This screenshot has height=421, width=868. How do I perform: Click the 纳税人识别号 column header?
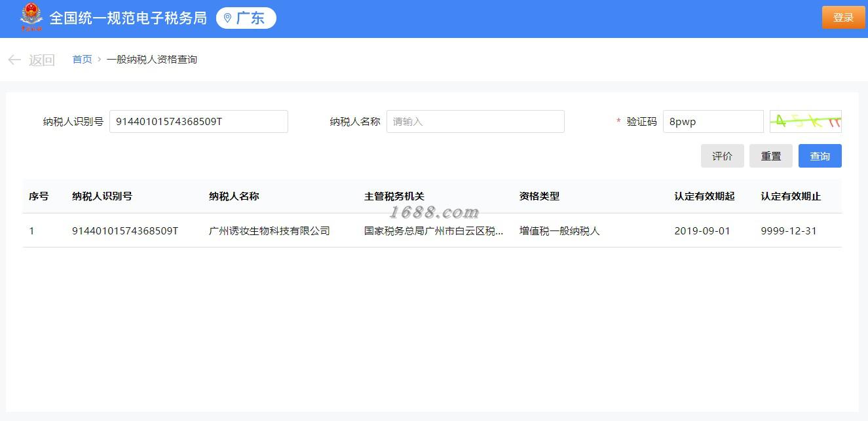click(x=102, y=196)
